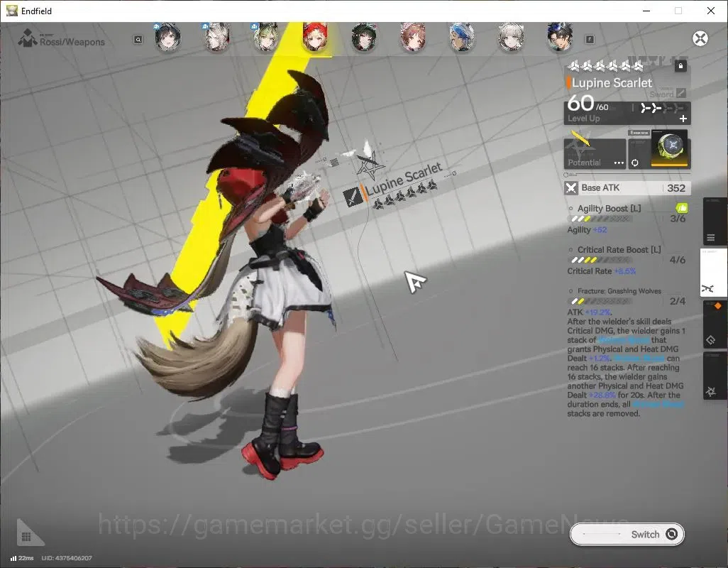Select the white-haired second character portrait
This screenshot has height=568, width=728.
(217, 38)
